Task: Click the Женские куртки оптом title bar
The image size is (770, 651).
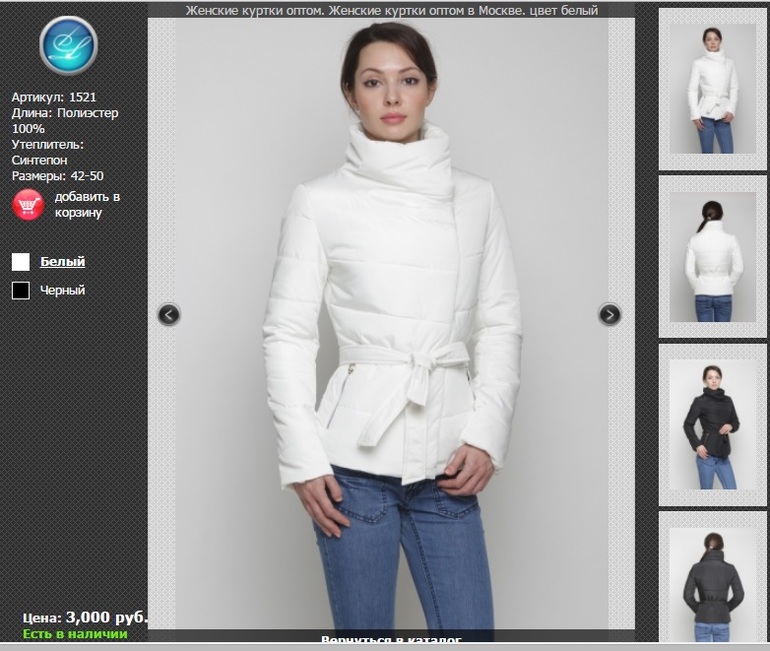Action: [391, 11]
